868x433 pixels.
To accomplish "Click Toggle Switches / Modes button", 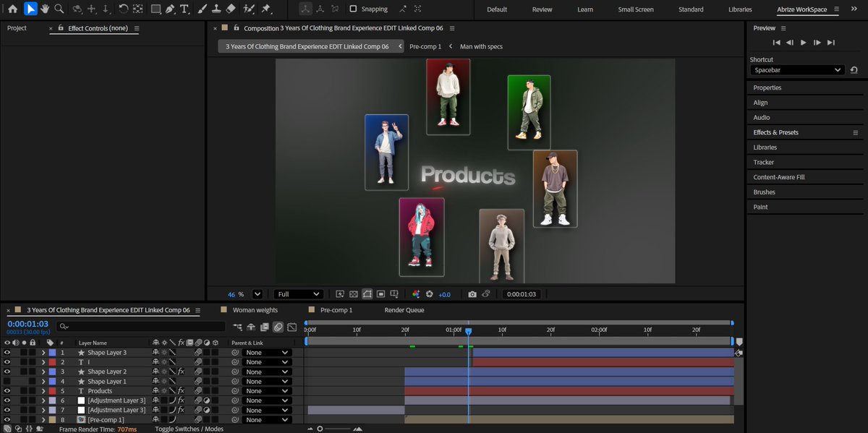I will point(189,429).
